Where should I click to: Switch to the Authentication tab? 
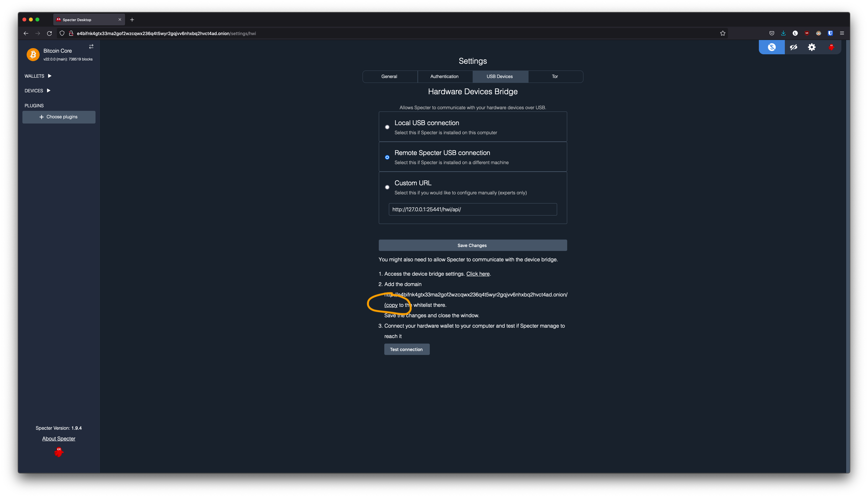tap(444, 76)
